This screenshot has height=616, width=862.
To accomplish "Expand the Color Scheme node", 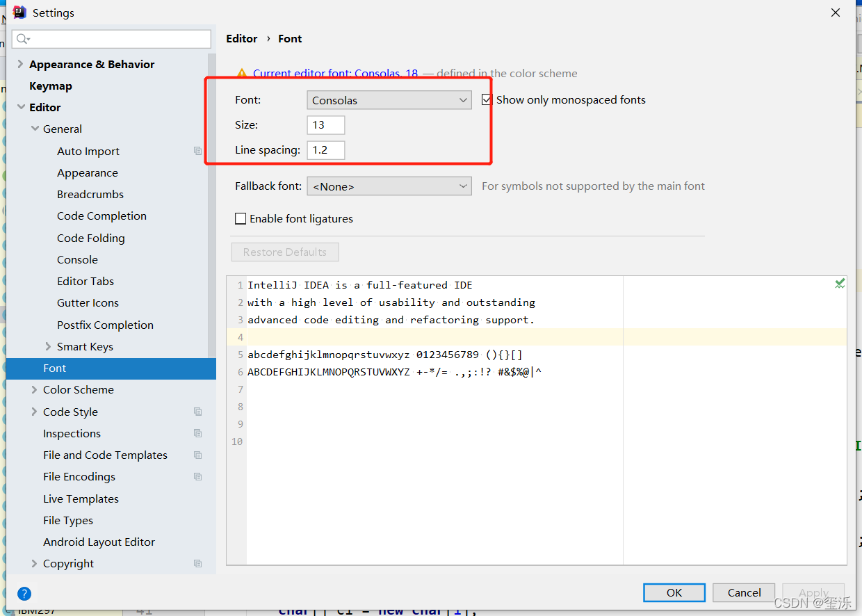I will [34, 389].
